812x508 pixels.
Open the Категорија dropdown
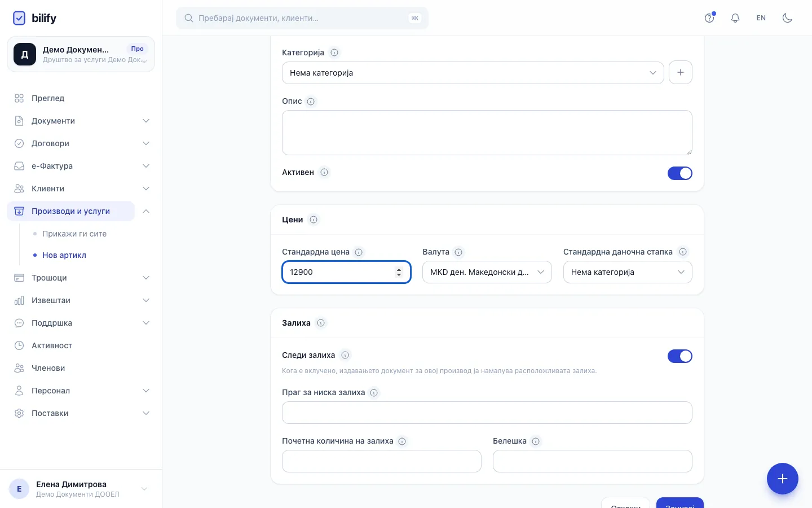tap(473, 73)
